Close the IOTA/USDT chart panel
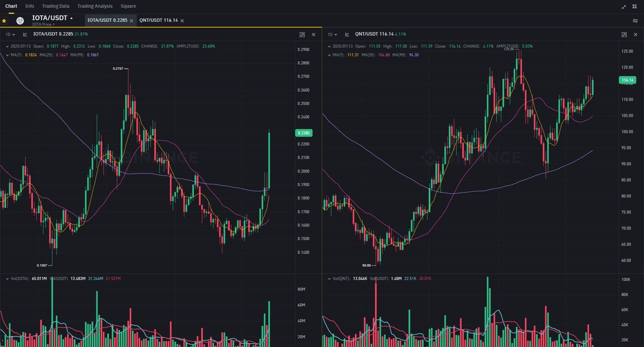 [x=313, y=34]
